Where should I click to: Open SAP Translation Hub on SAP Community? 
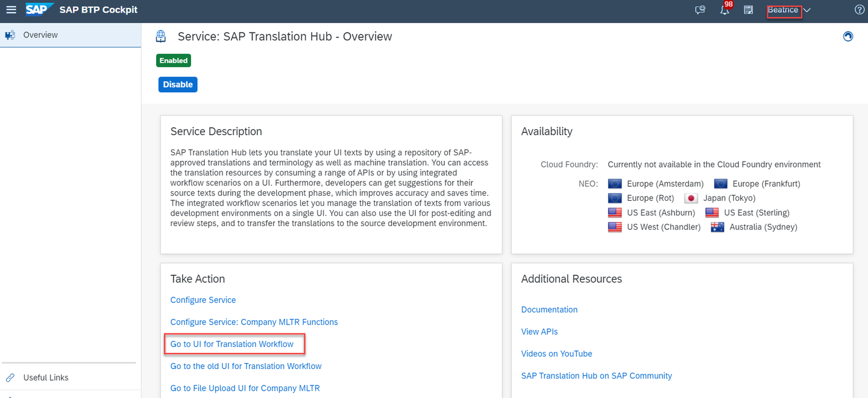coord(597,376)
